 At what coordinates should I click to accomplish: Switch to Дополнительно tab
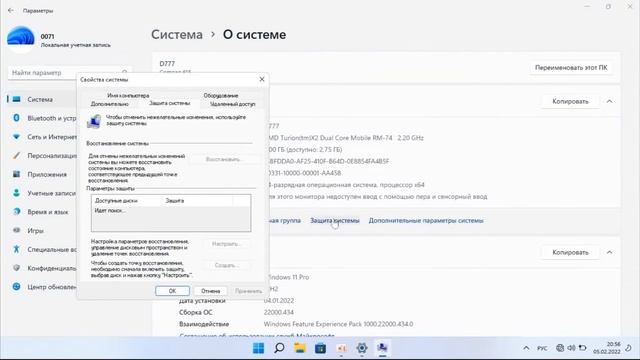109,104
